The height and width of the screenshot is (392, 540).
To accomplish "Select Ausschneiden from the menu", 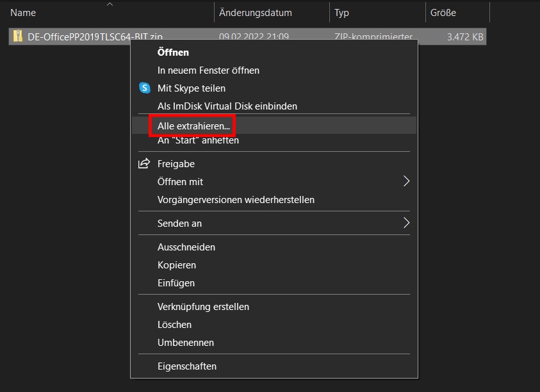I will click(186, 247).
